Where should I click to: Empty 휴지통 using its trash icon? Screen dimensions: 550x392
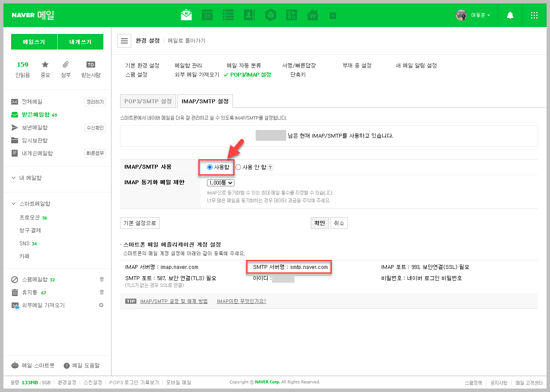coord(102,293)
